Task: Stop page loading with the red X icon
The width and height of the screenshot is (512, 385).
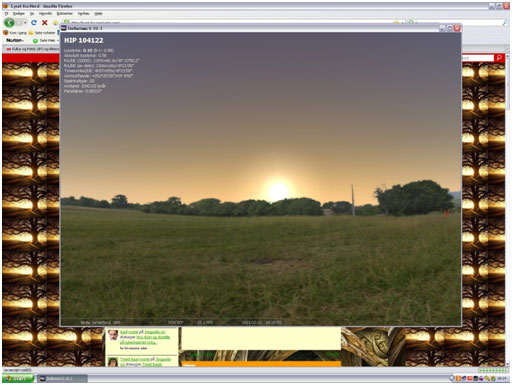Action: tap(44, 23)
